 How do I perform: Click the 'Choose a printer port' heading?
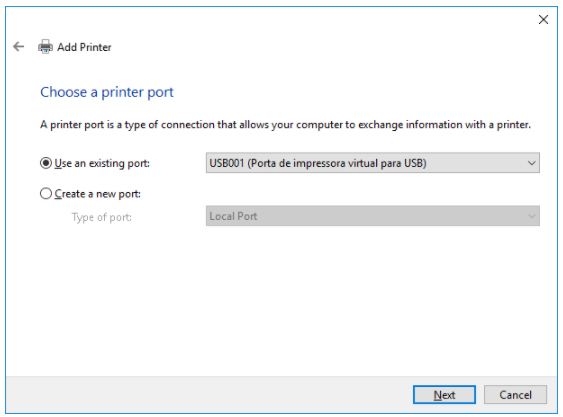tap(107, 92)
